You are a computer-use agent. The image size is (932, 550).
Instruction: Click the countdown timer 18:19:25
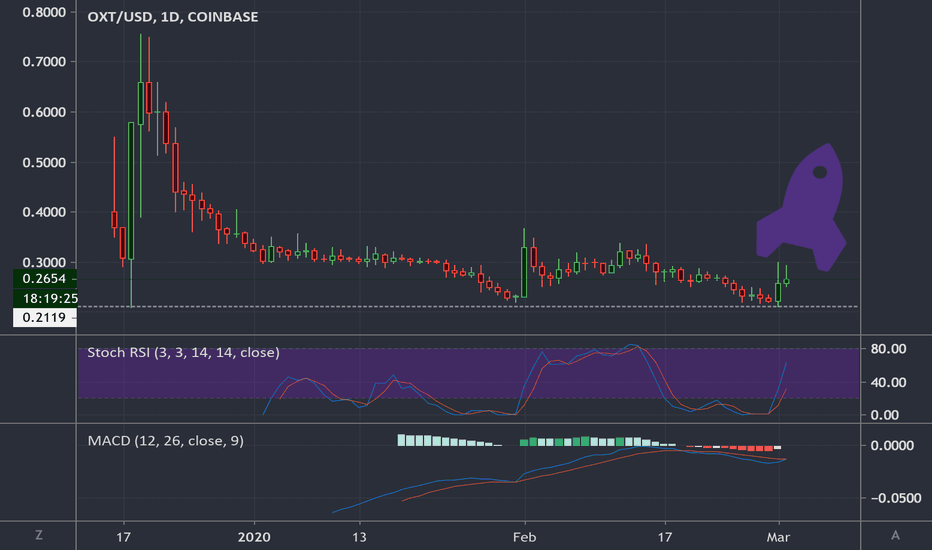point(45,298)
